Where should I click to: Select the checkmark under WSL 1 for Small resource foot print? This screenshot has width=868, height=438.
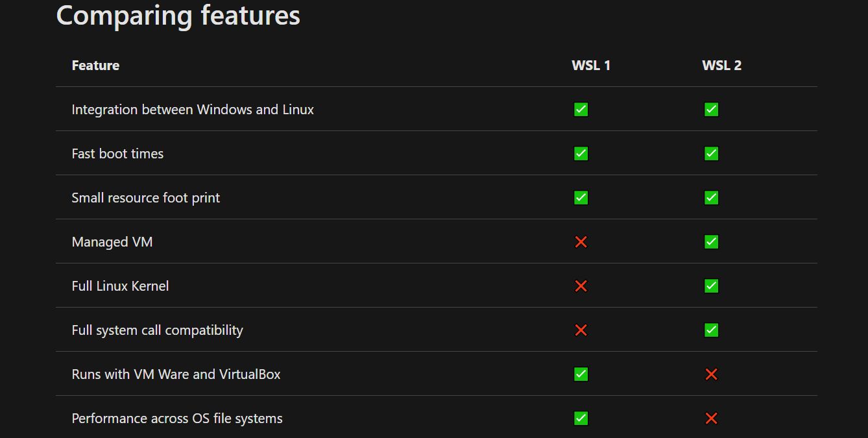581,197
